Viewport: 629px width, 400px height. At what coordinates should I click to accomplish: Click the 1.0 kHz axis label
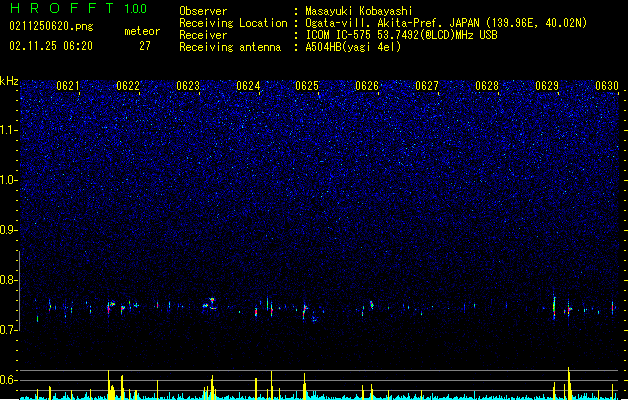coord(9,180)
